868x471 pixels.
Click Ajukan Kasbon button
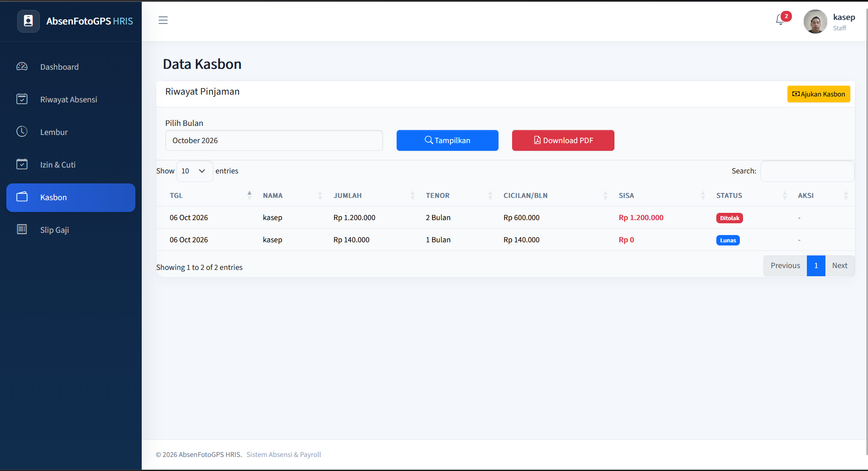[819, 94]
